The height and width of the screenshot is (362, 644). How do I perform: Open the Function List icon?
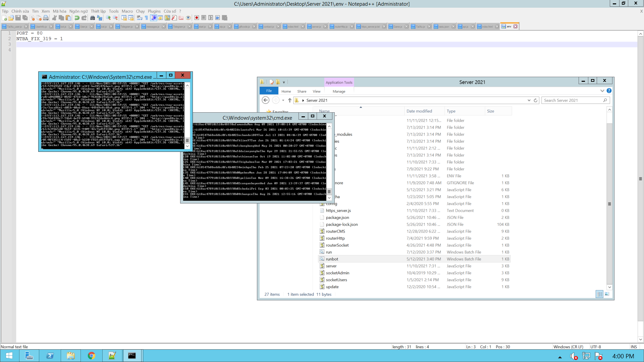point(174,18)
